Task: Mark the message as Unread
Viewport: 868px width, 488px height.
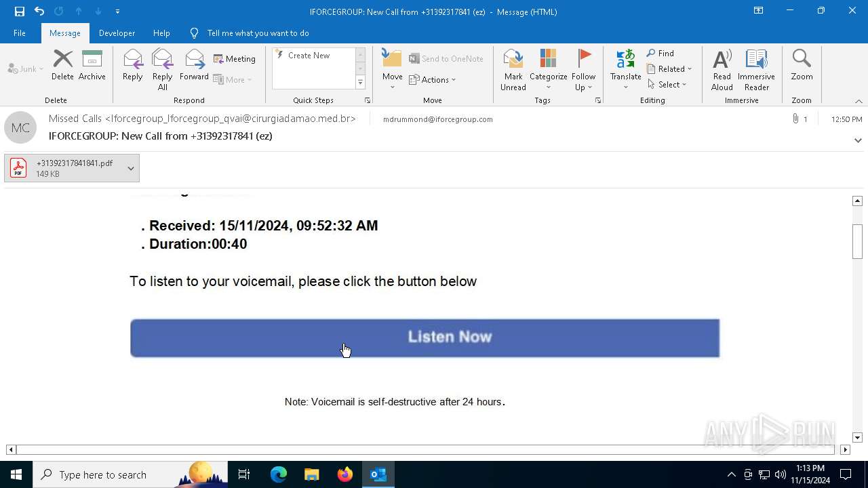Action: coord(513,70)
